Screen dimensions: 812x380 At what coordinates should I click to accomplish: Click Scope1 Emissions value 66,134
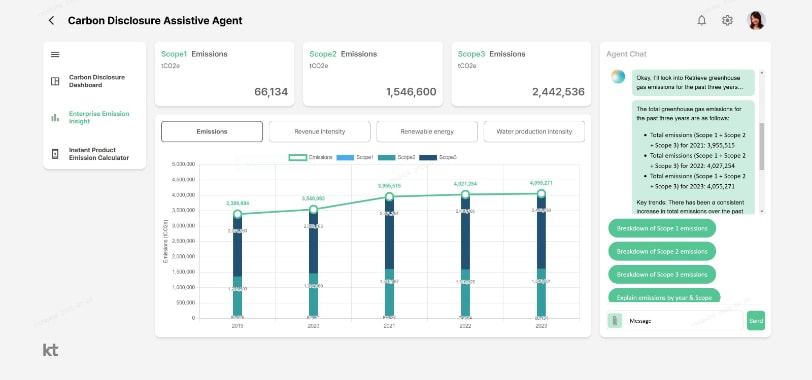point(271,92)
